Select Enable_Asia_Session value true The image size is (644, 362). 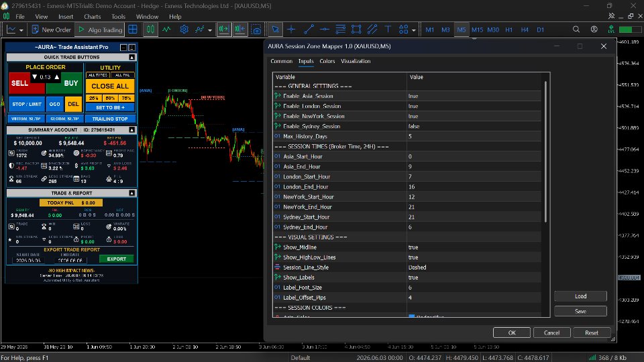[x=474, y=96]
